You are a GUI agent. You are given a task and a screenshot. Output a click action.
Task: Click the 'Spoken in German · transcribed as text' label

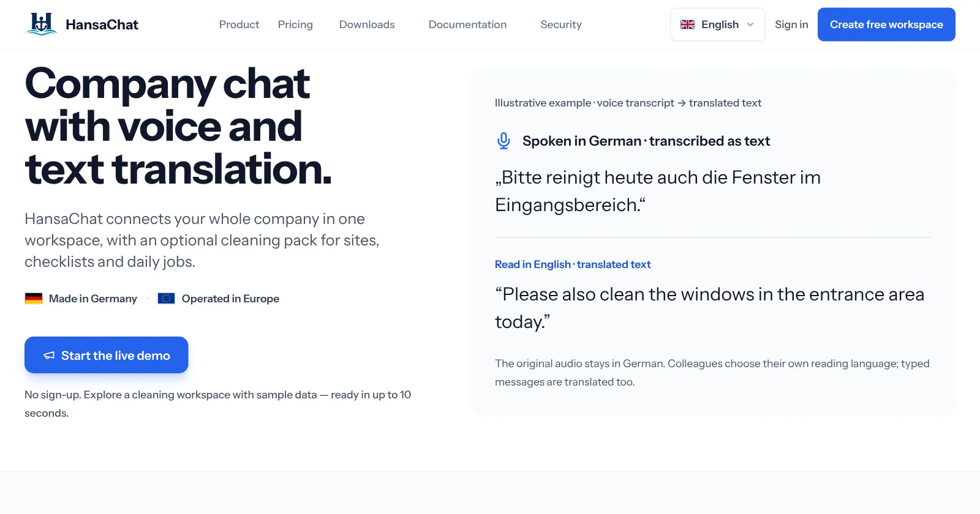click(x=646, y=141)
